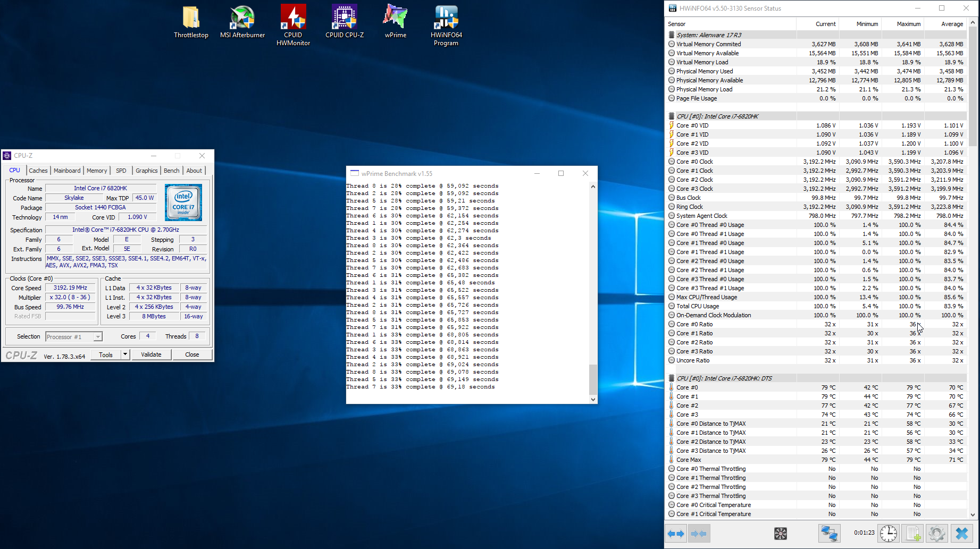This screenshot has width=980, height=549.
Task: Switch to the Caches tab in CPU-Z
Action: [x=38, y=171]
